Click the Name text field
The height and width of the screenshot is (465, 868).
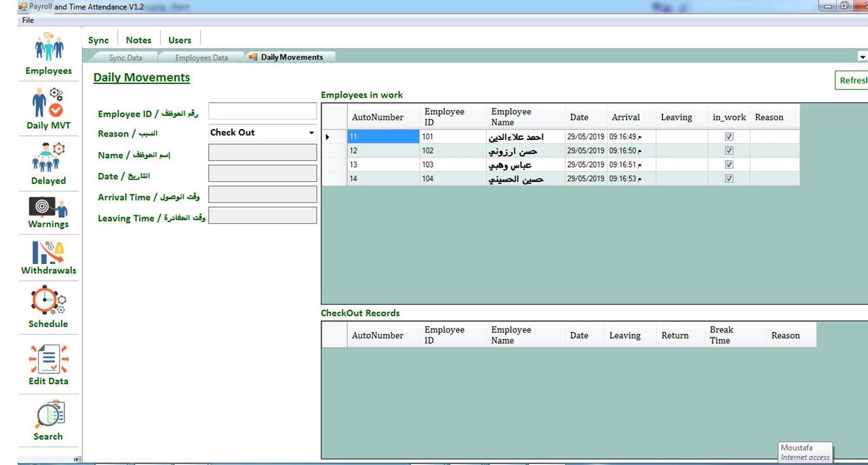coord(262,152)
